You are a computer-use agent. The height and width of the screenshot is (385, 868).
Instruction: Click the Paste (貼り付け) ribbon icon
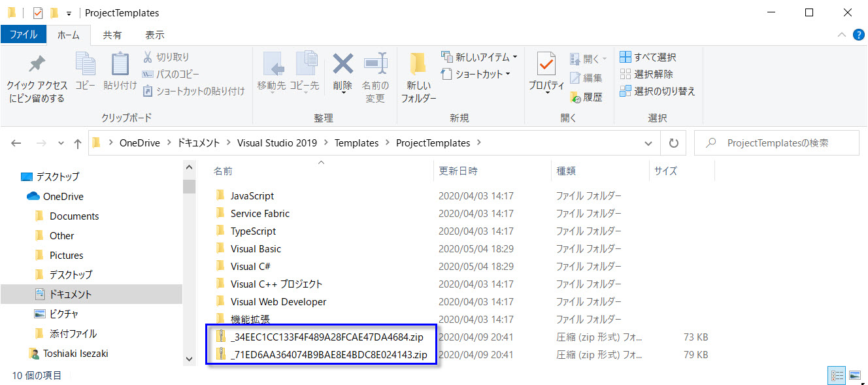pyautogui.click(x=120, y=63)
